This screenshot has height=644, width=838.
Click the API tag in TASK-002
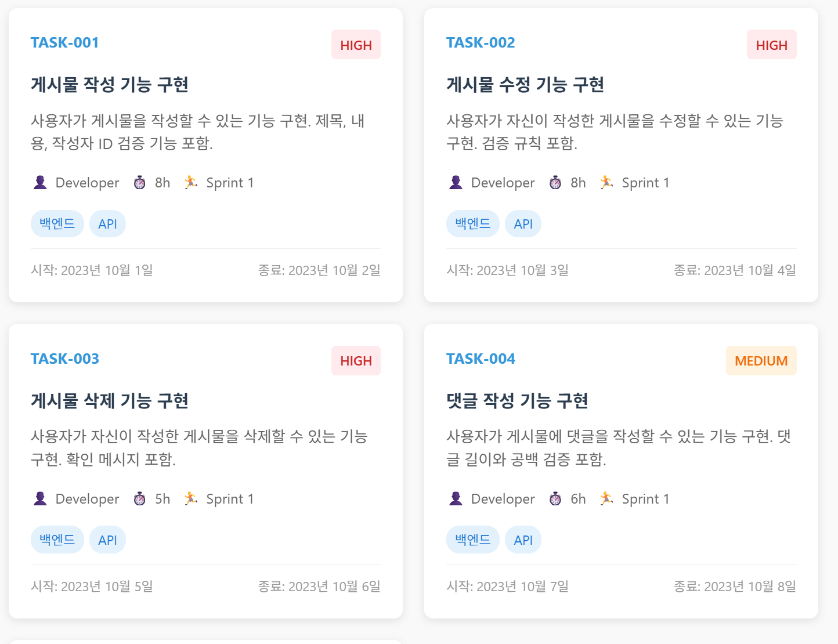(523, 224)
